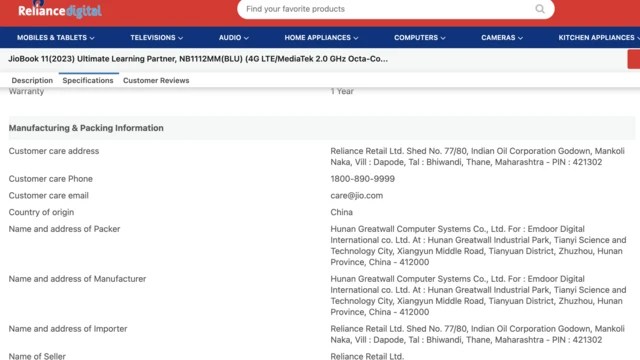Click the Packer address text block
Viewport: 640px width, 360px height.
[478, 245]
